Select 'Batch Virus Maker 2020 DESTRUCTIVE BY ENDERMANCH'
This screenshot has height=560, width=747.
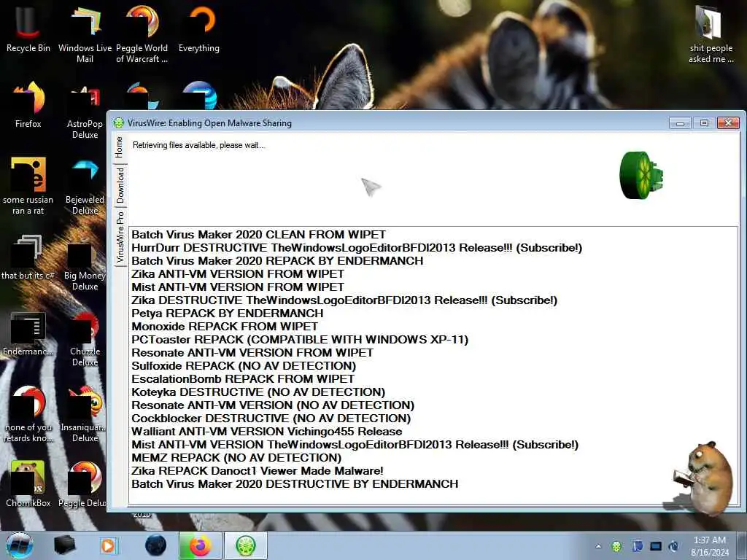(x=295, y=484)
